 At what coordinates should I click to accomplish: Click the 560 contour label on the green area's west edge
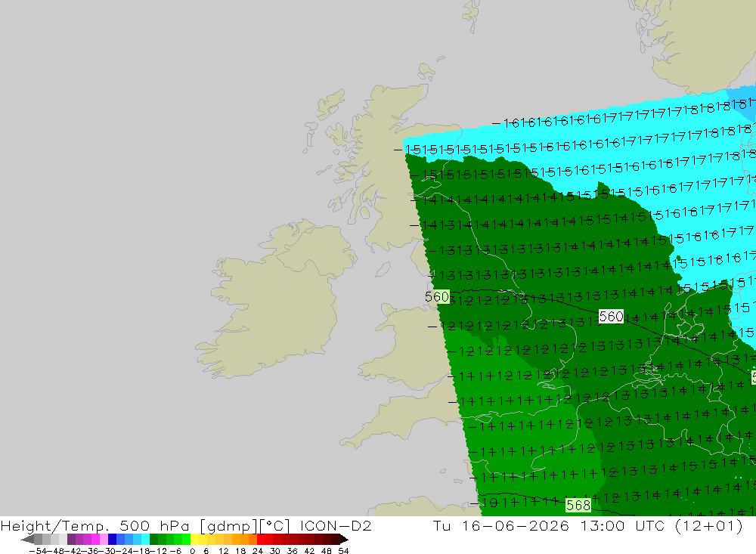click(437, 296)
